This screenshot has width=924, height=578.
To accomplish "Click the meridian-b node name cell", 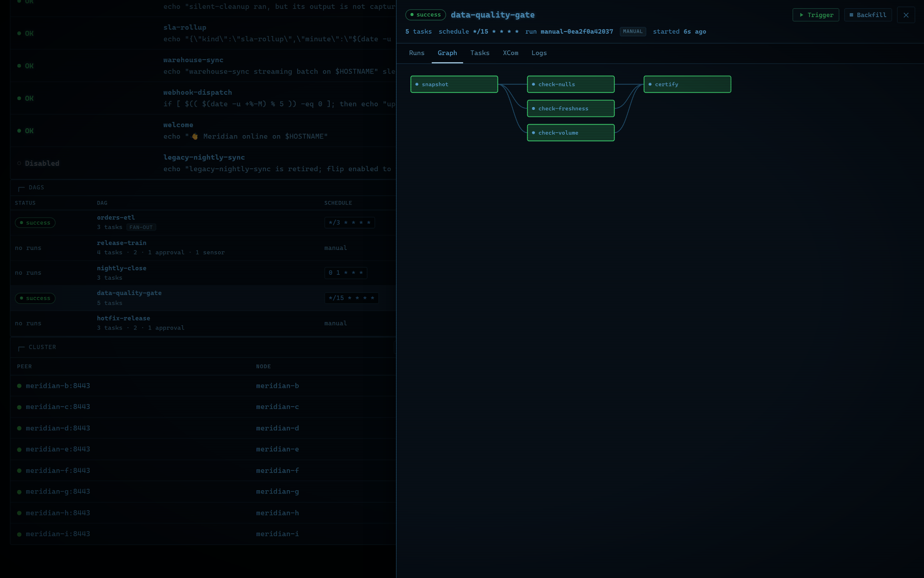I will click(277, 386).
